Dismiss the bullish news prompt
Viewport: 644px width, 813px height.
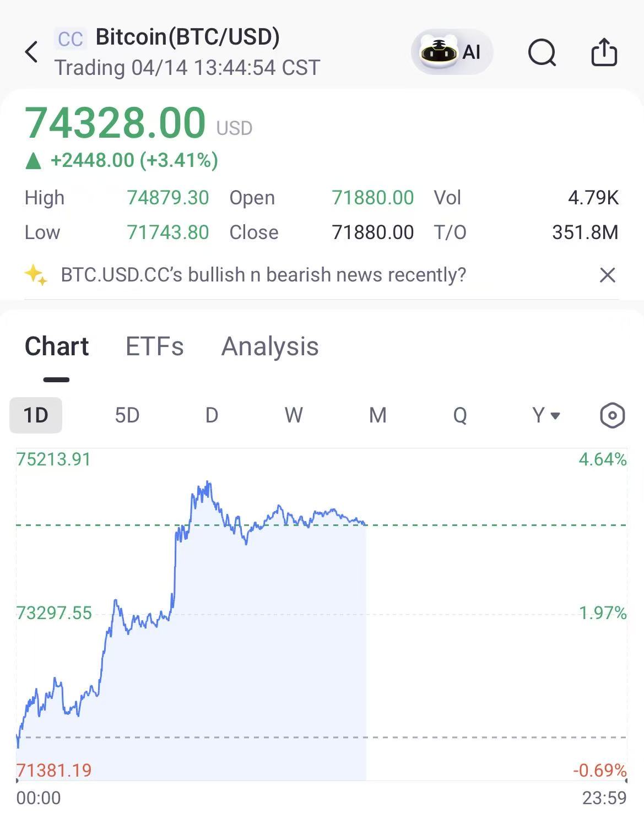coord(607,275)
